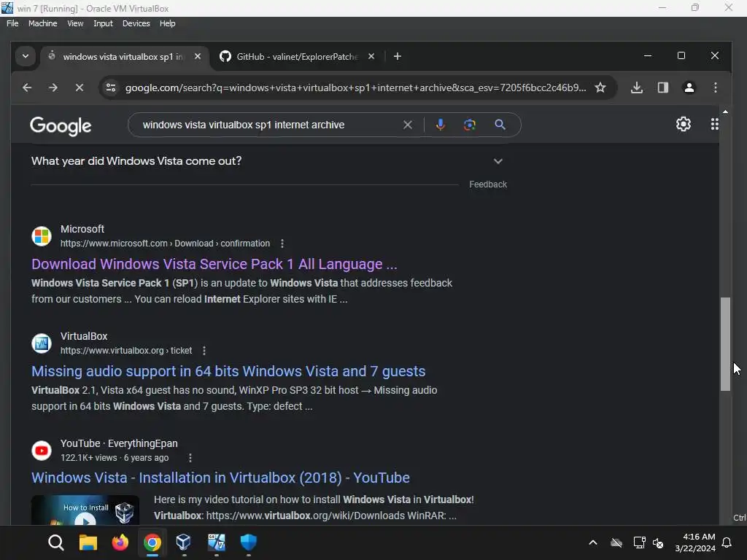747x560 pixels.
Task: Focus the Chrome address bar URL
Action: point(355,87)
